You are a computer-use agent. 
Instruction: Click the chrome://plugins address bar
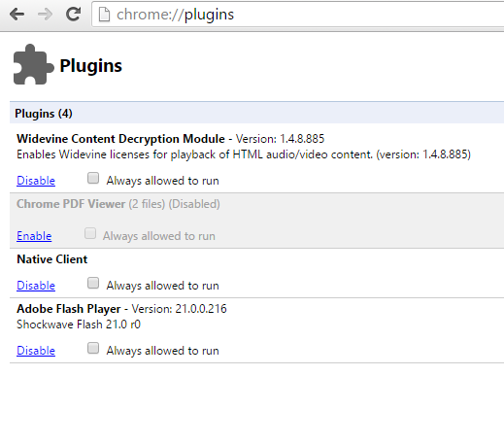point(297,15)
